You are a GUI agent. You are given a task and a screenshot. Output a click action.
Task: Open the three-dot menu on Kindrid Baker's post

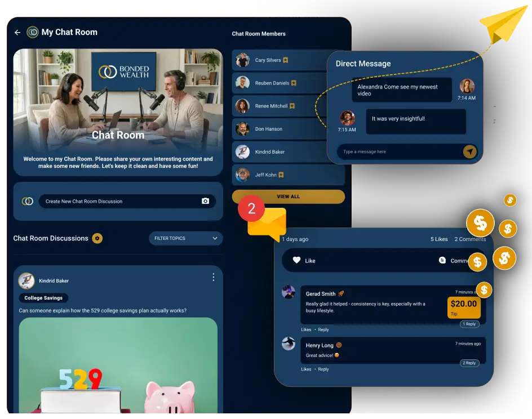click(214, 277)
